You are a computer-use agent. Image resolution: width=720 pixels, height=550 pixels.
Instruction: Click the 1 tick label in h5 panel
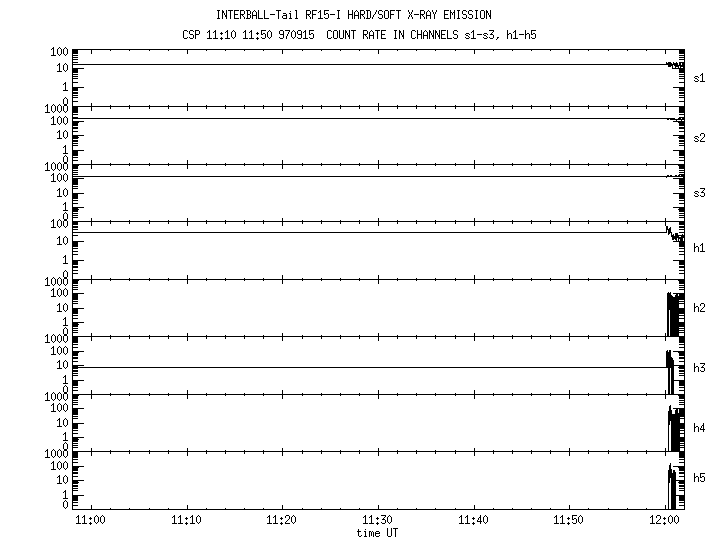65,494
